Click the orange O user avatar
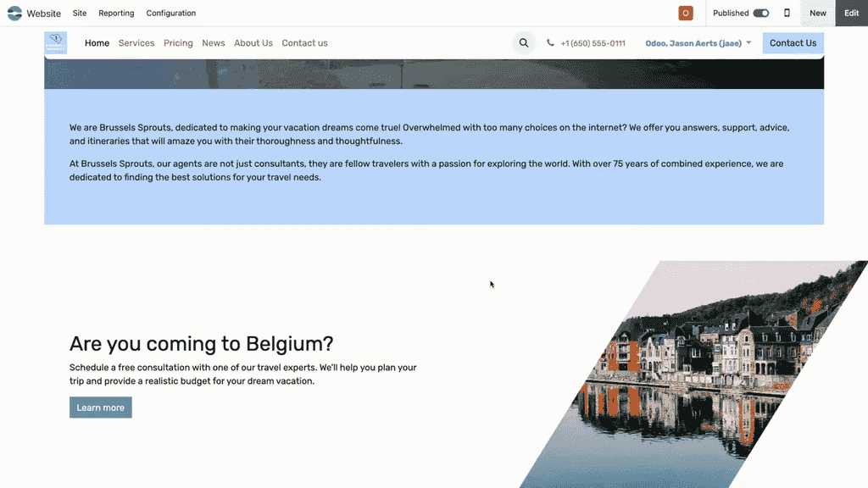This screenshot has height=488, width=868. (686, 14)
